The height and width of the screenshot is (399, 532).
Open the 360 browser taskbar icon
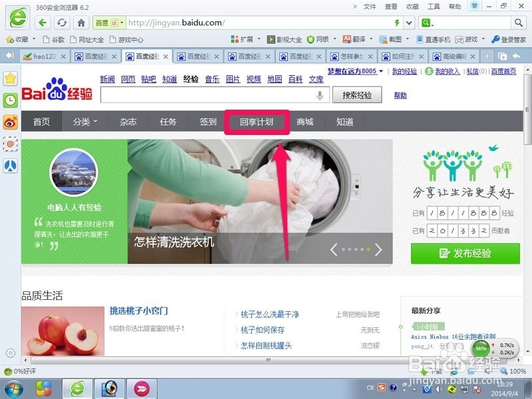[77, 389]
